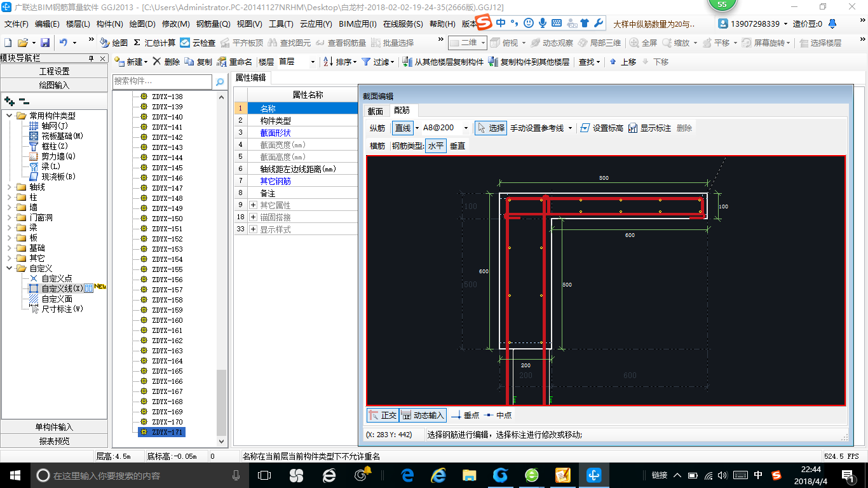Image resolution: width=868 pixels, height=488 pixels.
Task: Click the collapse-all minus icon in navigation panel
Action: pyautogui.click(x=24, y=100)
